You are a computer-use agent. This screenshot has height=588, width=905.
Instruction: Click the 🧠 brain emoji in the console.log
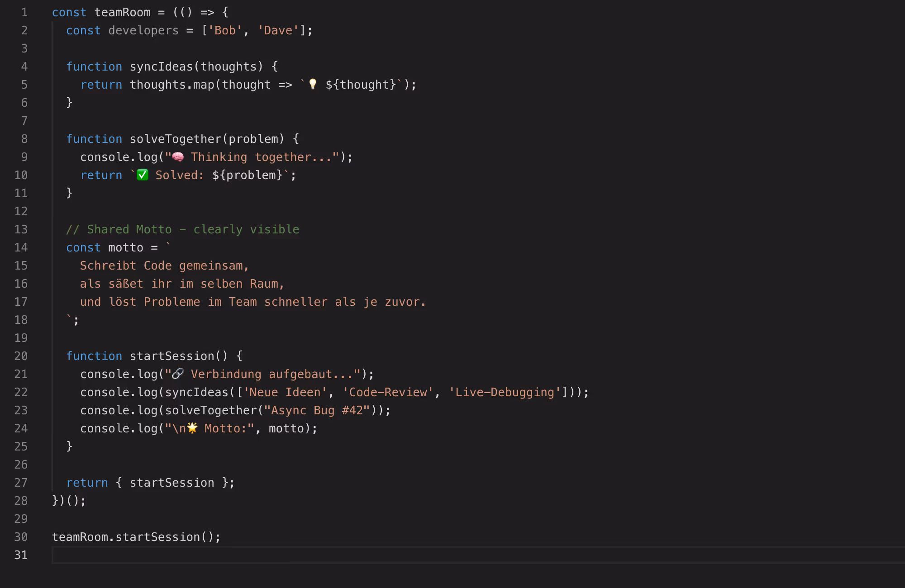click(x=178, y=156)
